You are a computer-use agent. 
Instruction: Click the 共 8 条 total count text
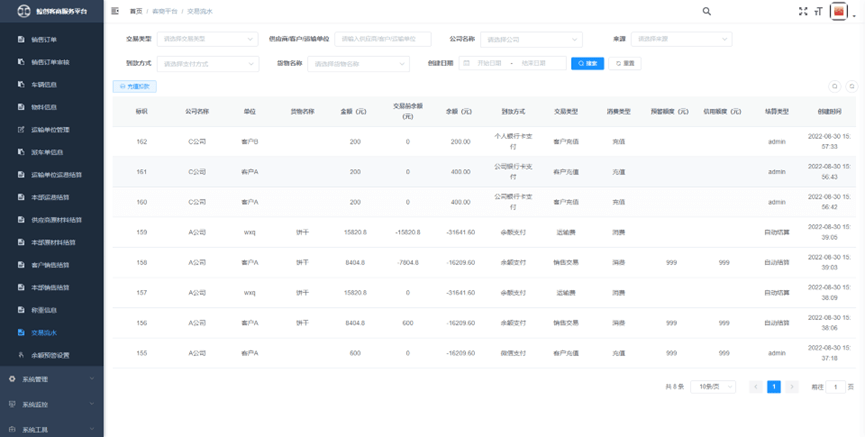coord(675,387)
